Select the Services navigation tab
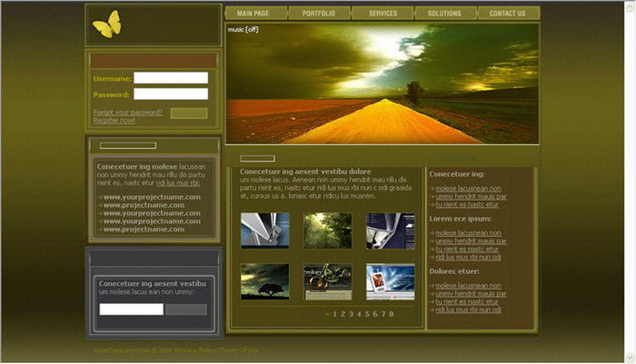This screenshot has height=364, width=636. [383, 14]
